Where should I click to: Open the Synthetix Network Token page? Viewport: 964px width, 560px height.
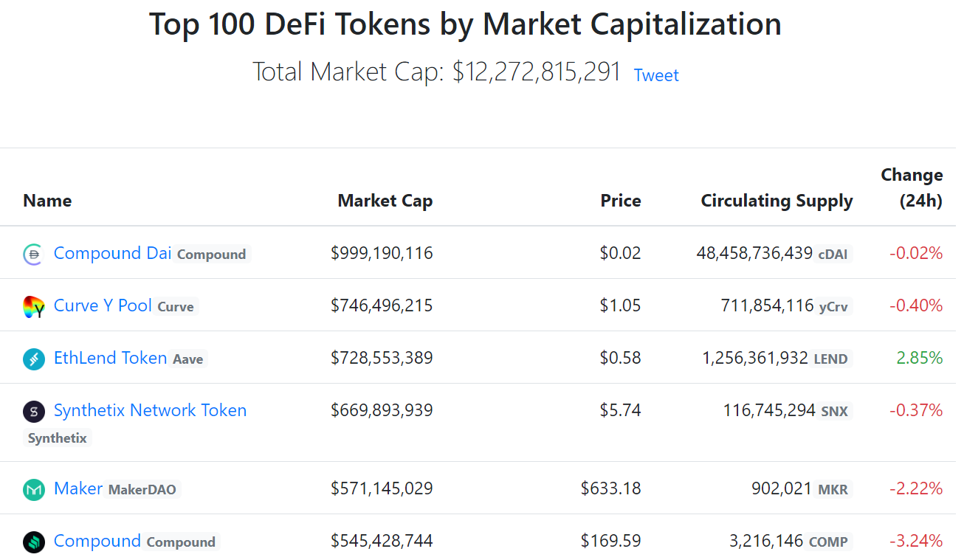tap(150, 410)
